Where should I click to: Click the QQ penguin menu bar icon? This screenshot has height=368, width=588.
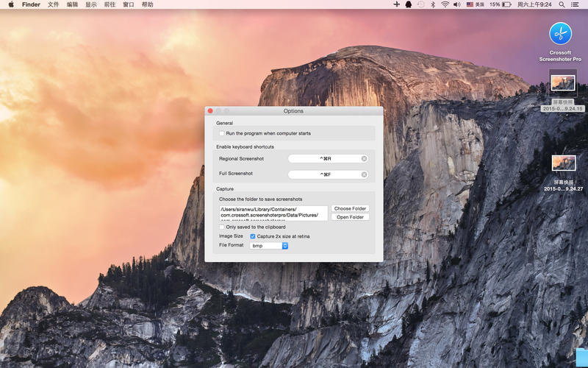pyautogui.click(x=408, y=4)
